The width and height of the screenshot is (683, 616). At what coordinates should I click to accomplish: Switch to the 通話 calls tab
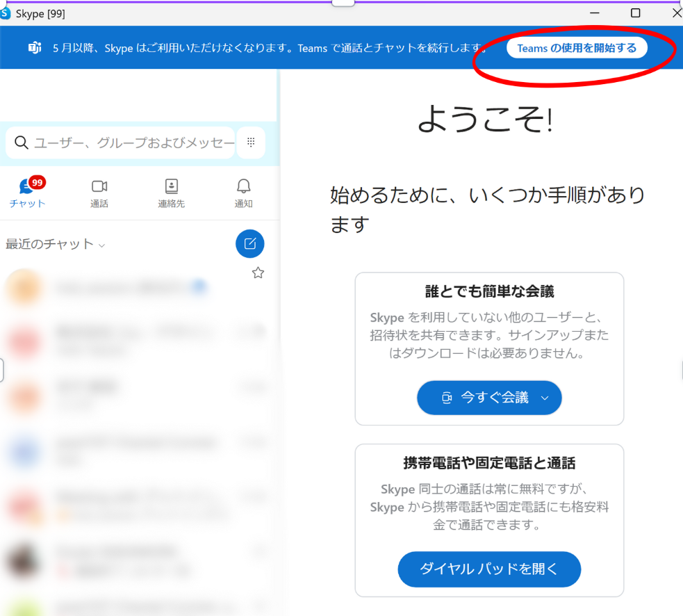pyautogui.click(x=99, y=193)
